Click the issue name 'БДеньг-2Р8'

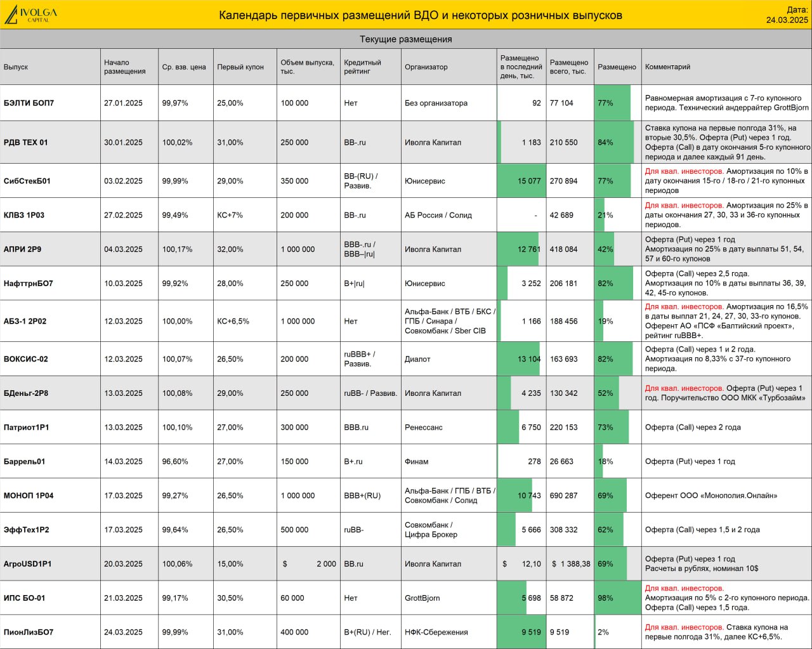point(26,393)
